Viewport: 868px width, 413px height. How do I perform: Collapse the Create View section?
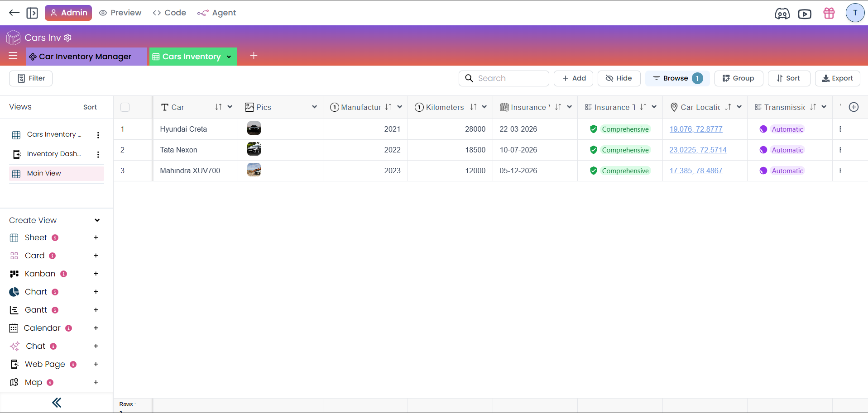[97, 220]
